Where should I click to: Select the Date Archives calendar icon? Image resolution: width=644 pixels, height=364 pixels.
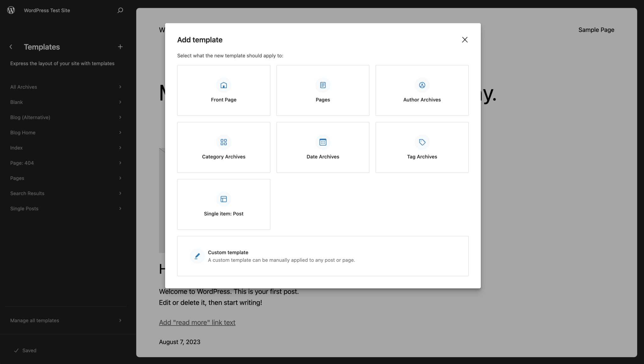pyautogui.click(x=323, y=142)
